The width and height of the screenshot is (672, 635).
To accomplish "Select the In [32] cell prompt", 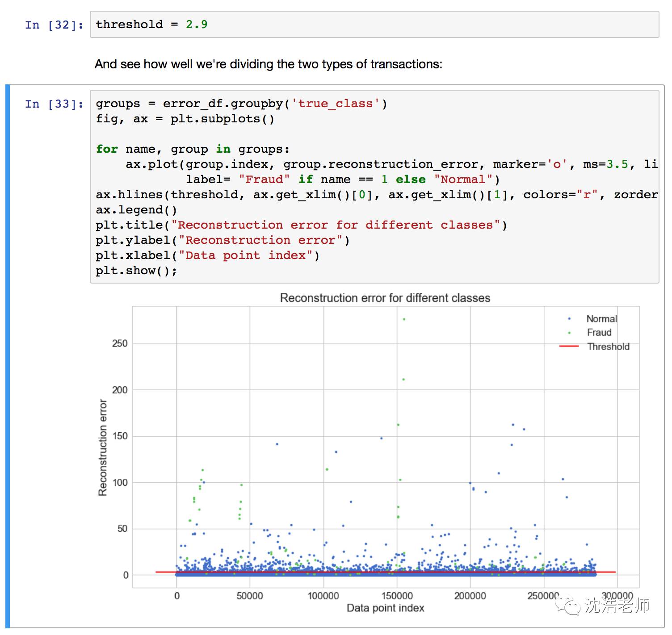I will [54, 25].
